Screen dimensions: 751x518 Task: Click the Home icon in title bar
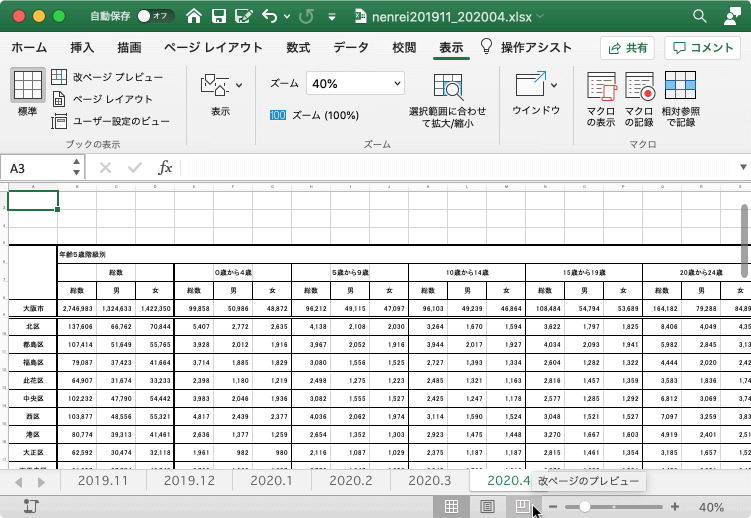point(194,17)
